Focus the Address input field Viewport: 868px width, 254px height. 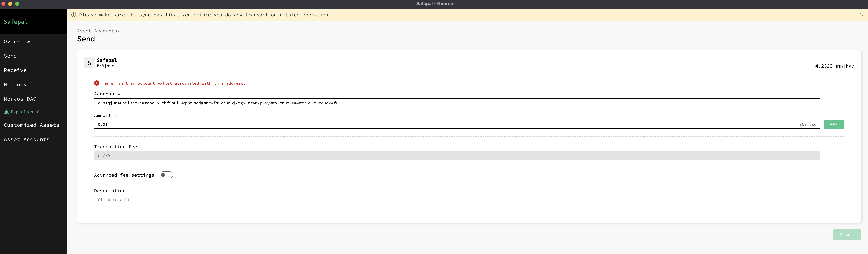(457, 103)
